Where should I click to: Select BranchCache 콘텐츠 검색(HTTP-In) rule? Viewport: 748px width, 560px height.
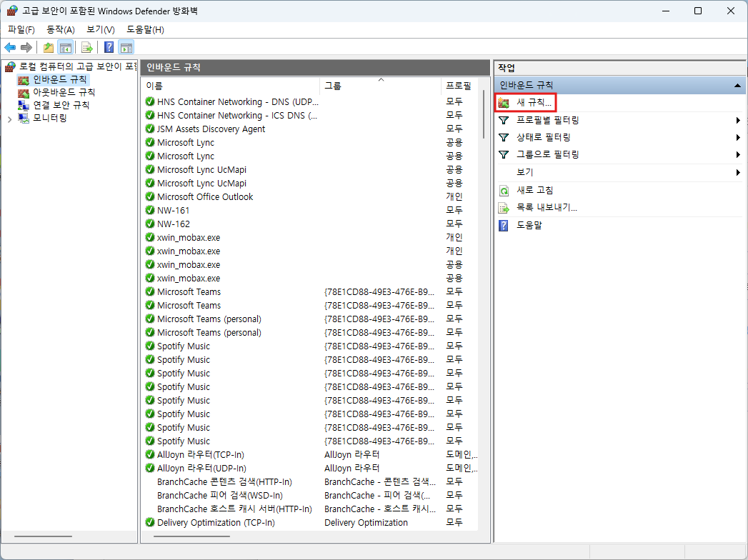310,481
